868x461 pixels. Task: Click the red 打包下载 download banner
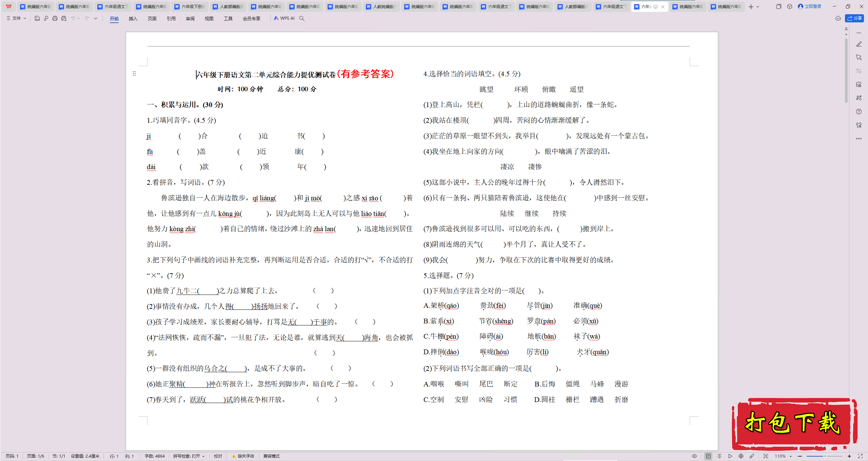click(794, 424)
